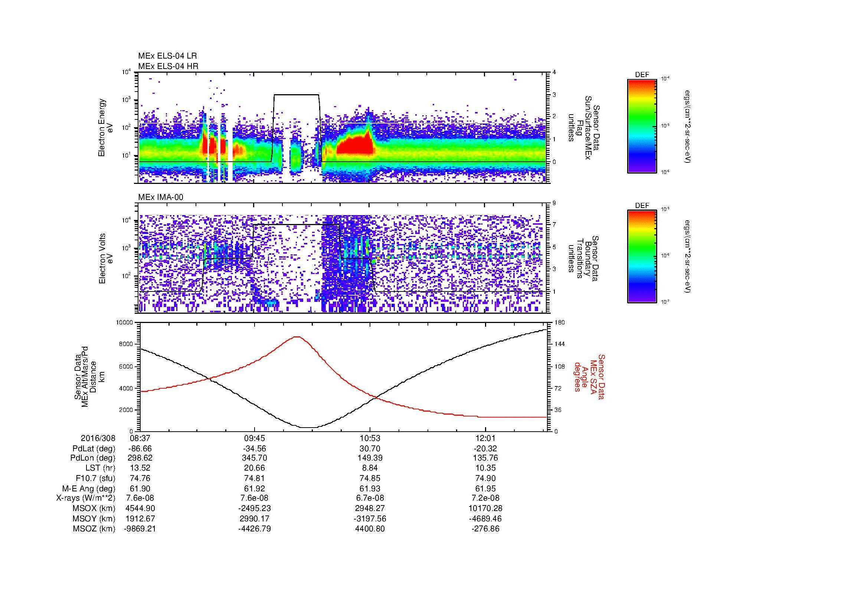868x613 pixels.
Task: Click the MSOX value '-2495.23'
Action: point(255,508)
